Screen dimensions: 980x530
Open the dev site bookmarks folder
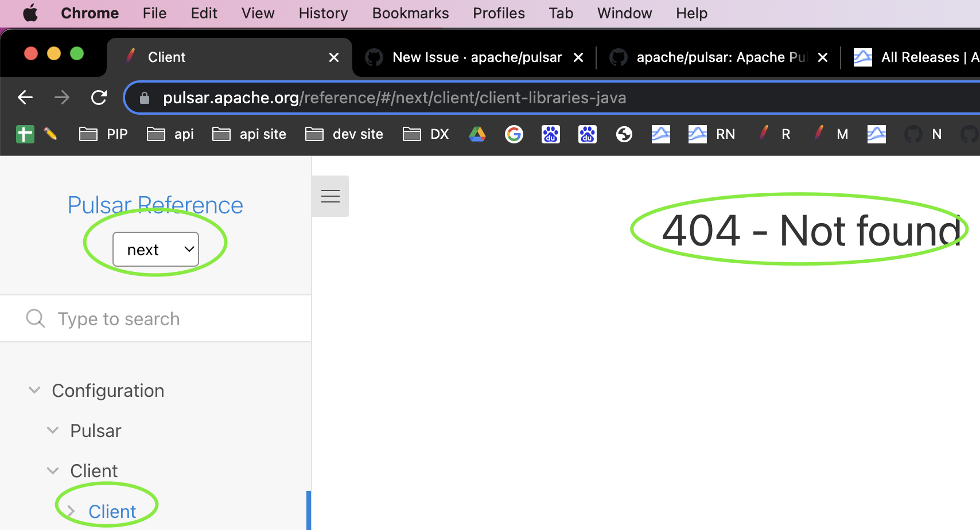[x=344, y=134]
